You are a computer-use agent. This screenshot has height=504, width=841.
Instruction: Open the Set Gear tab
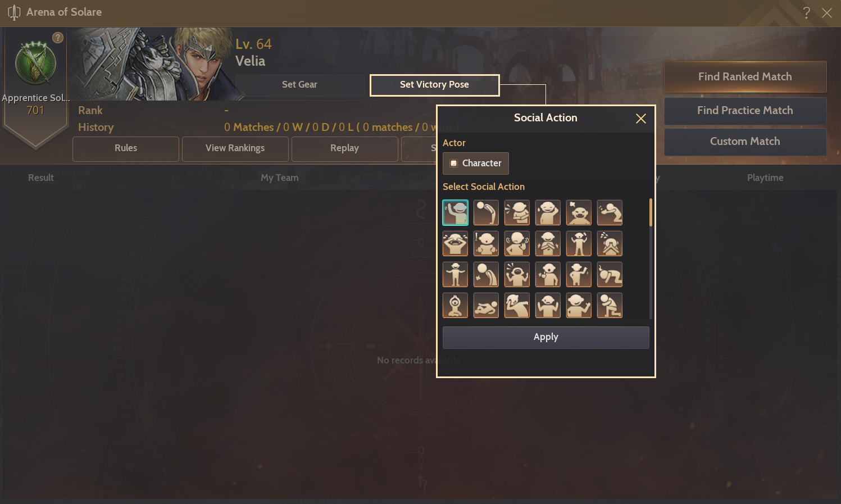point(300,85)
